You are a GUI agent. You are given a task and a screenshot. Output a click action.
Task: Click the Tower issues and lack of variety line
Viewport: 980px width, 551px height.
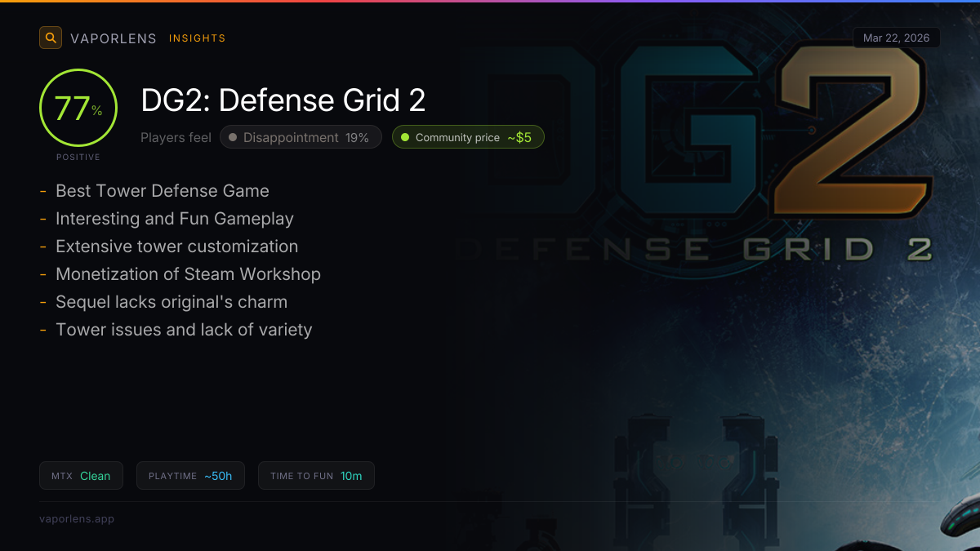click(x=184, y=330)
